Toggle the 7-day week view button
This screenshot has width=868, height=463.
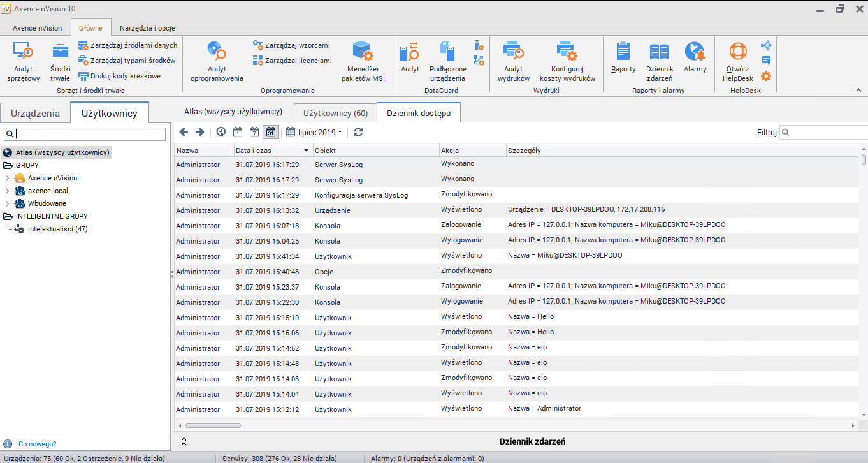coord(254,132)
